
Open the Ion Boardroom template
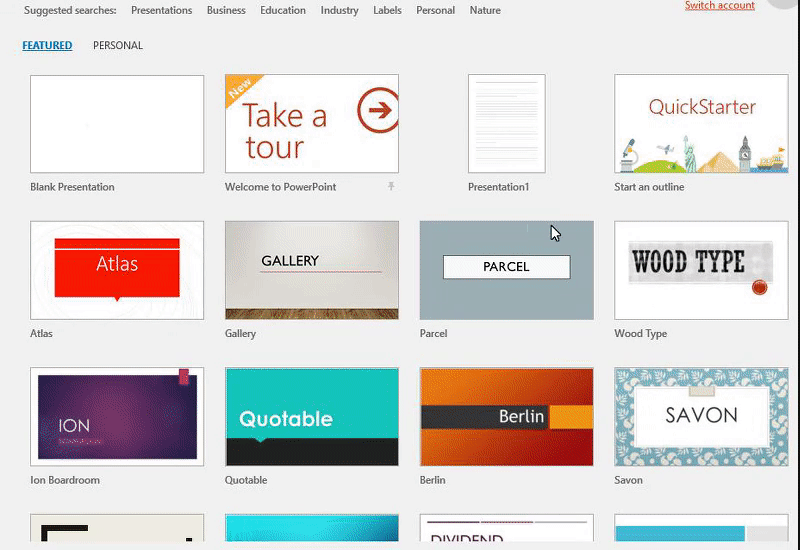(117, 416)
